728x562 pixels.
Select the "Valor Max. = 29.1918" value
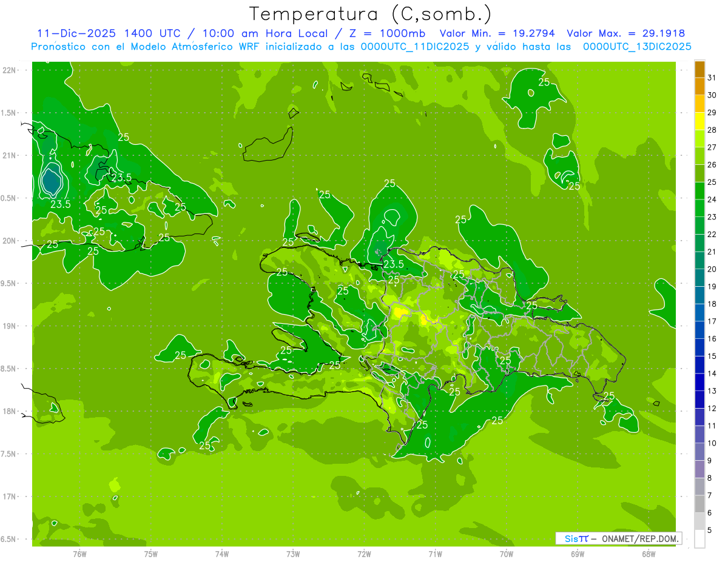pyautogui.click(x=626, y=33)
